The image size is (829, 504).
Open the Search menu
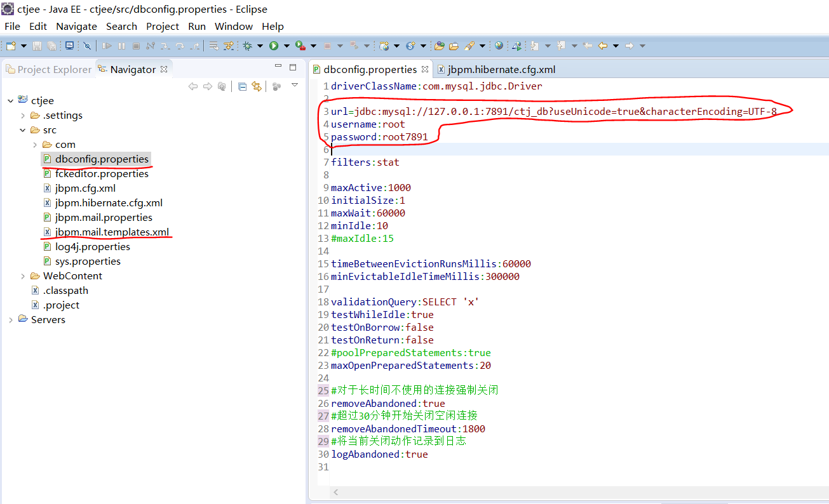[x=121, y=26]
